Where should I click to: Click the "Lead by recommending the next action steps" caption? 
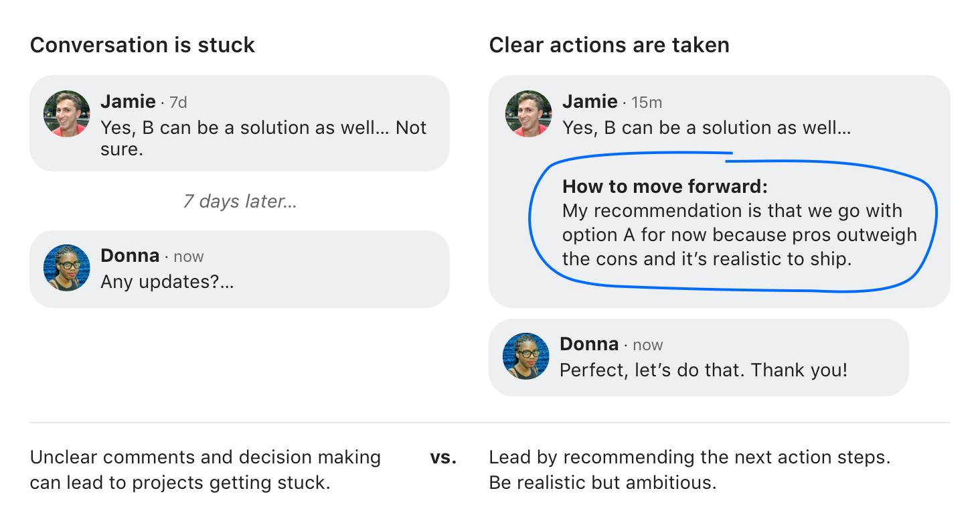[689, 458]
